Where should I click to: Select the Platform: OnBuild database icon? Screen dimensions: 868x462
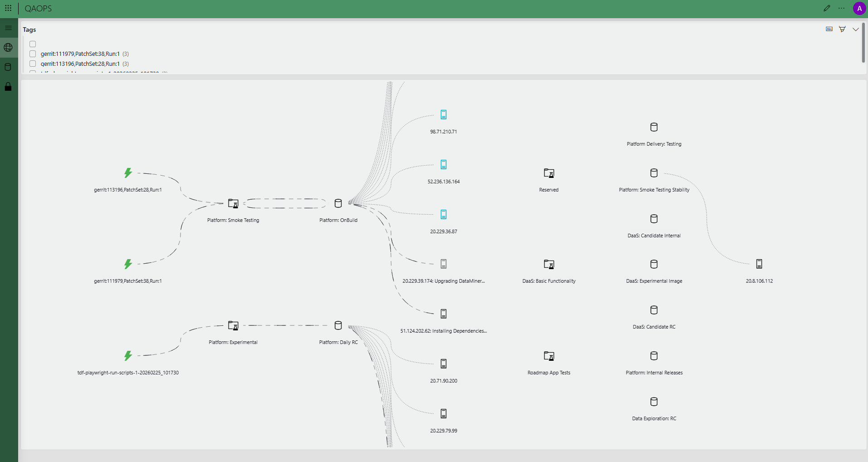click(338, 203)
